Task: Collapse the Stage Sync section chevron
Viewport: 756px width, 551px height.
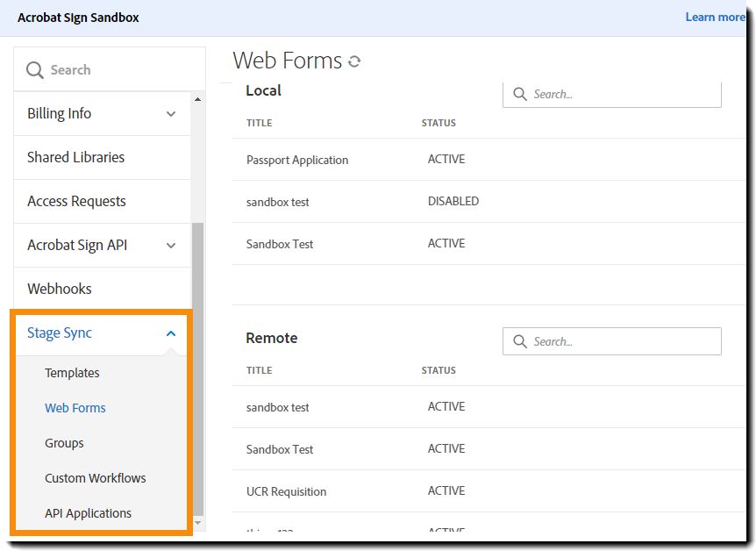Action: coord(171,333)
